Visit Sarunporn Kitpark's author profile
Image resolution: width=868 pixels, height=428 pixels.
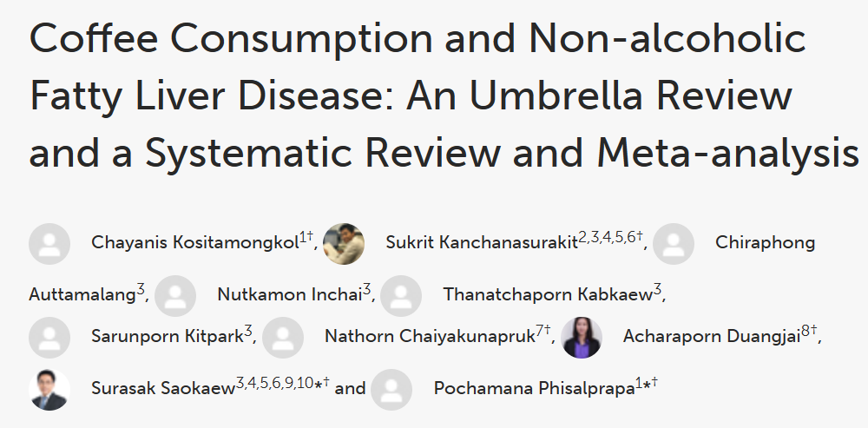click(x=167, y=337)
